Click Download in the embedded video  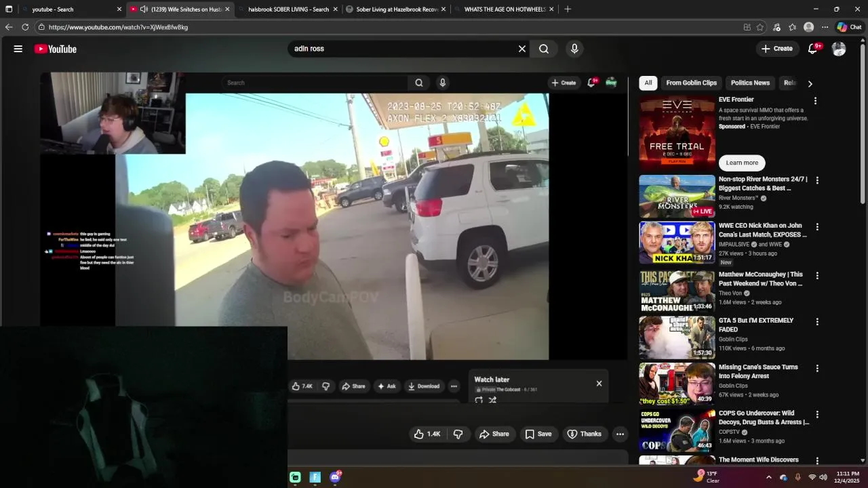424,386
